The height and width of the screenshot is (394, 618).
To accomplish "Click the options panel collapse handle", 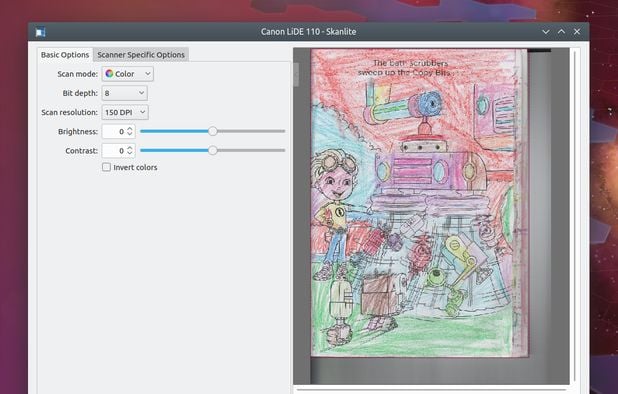I will (x=296, y=74).
